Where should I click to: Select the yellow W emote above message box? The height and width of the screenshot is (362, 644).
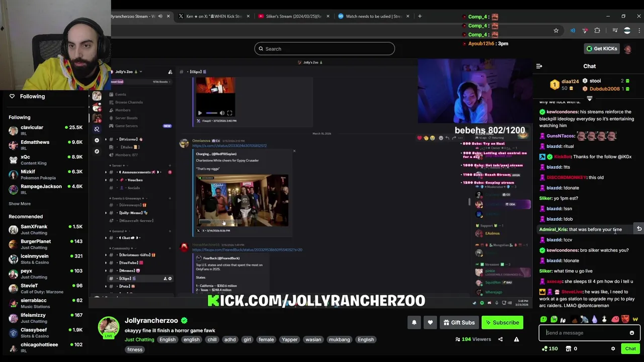pos(635,319)
